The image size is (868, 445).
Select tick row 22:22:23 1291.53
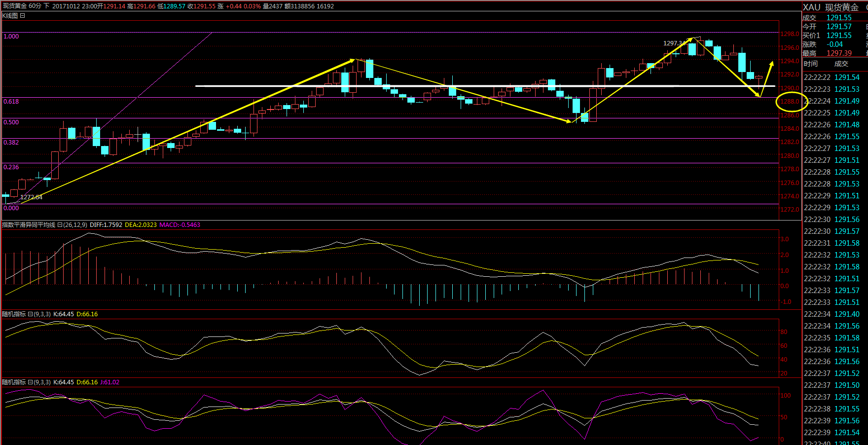pyautogui.click(x=832, y=89)
